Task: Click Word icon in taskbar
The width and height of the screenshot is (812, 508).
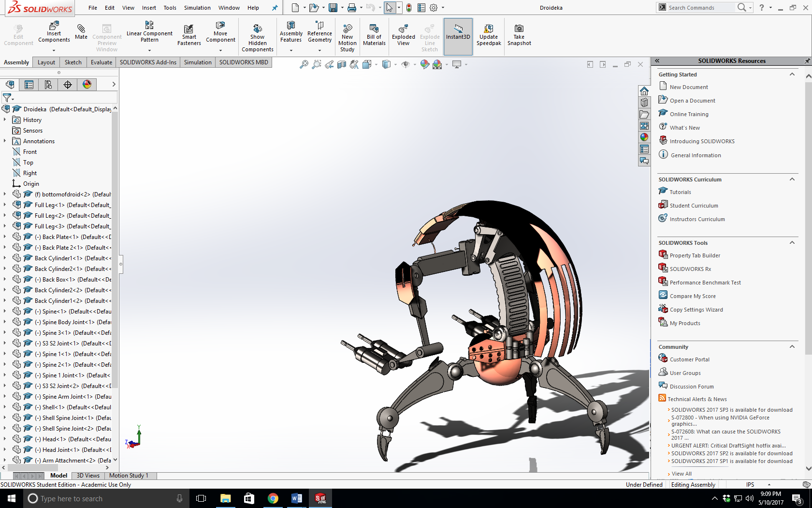Action: [x=297, y=498]
